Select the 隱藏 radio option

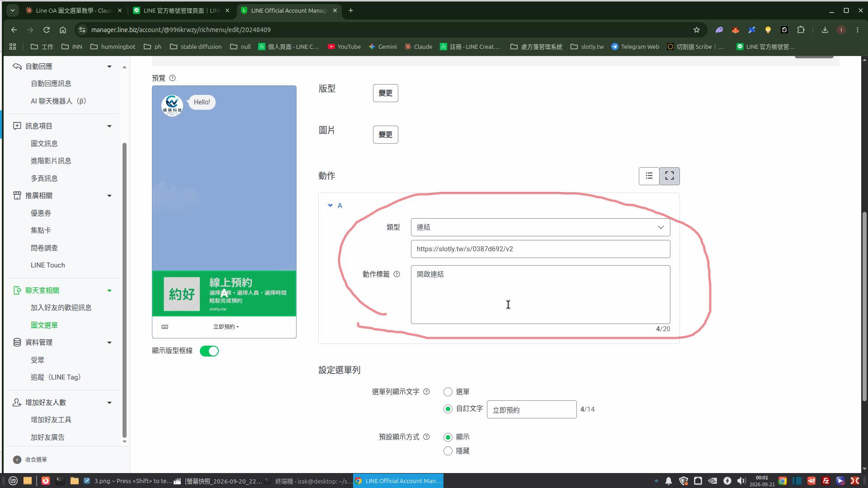pos(448,451)
